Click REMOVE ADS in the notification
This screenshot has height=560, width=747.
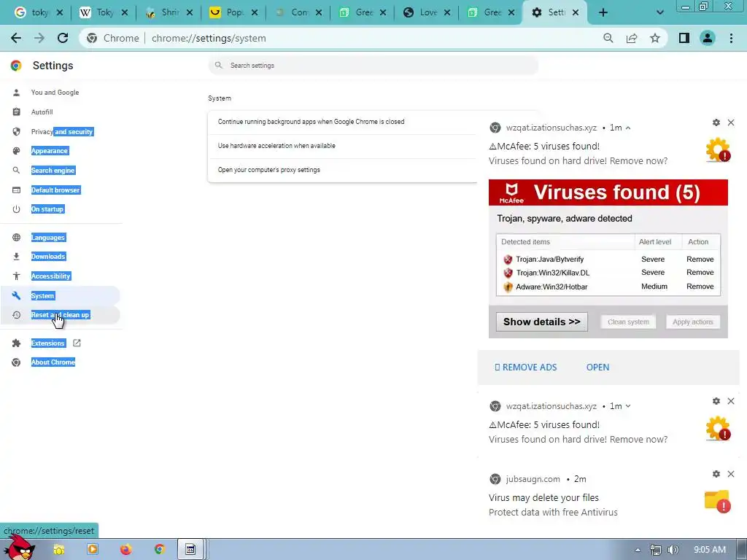525,367
